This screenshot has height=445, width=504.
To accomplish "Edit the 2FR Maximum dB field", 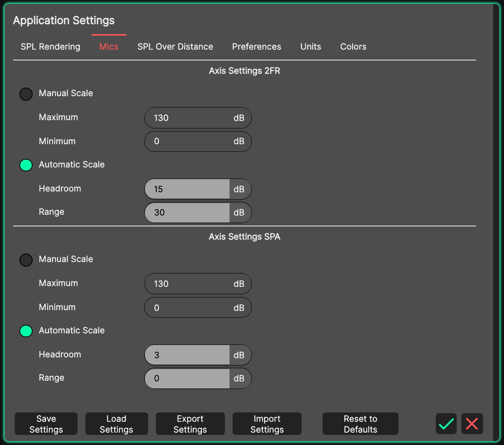I will (x=198, y=118).
